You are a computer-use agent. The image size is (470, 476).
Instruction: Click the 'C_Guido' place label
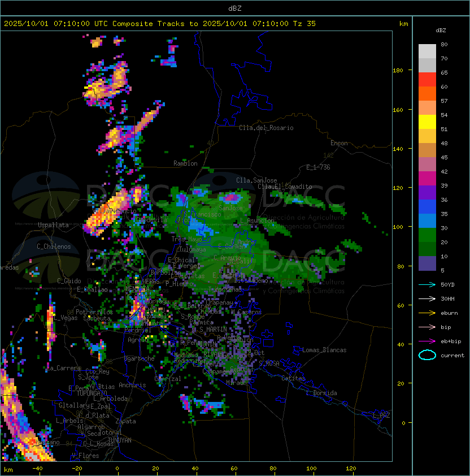pos(69,281)
